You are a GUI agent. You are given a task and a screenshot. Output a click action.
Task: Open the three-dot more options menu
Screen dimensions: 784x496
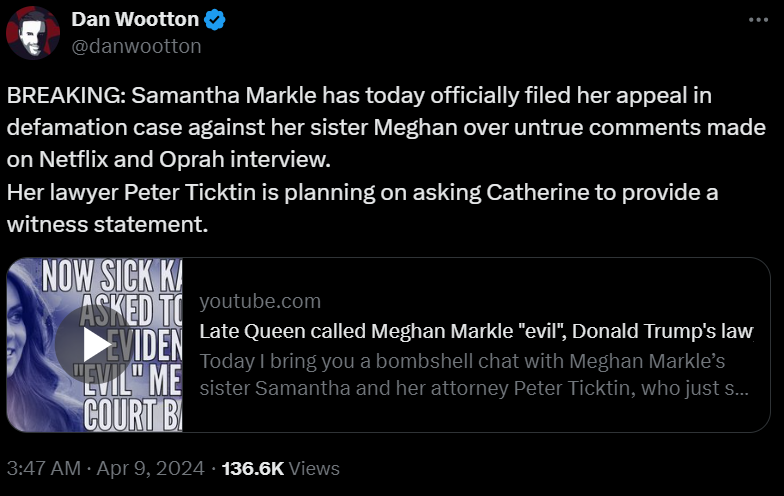[x=759, y=20]
